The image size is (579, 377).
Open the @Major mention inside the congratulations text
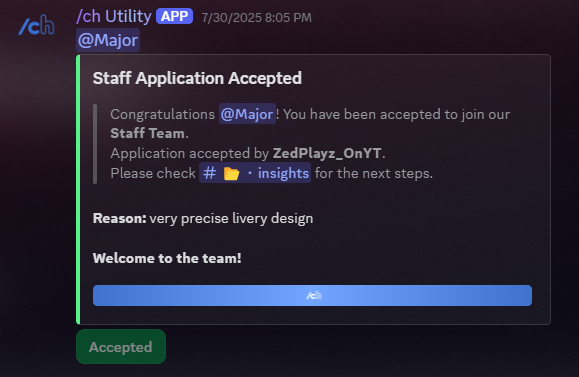pyautogui.click(x=247, y=114)
